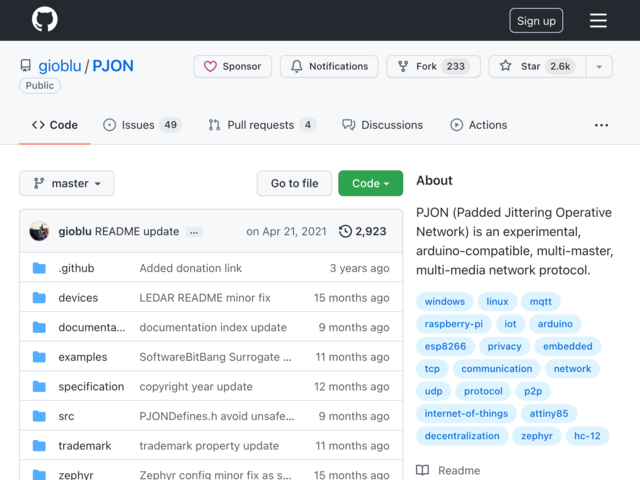Image resolution: width=640 pixels, height=480 pixels.
Task: Click the .github folder icon
Action: tap(39, 268)
